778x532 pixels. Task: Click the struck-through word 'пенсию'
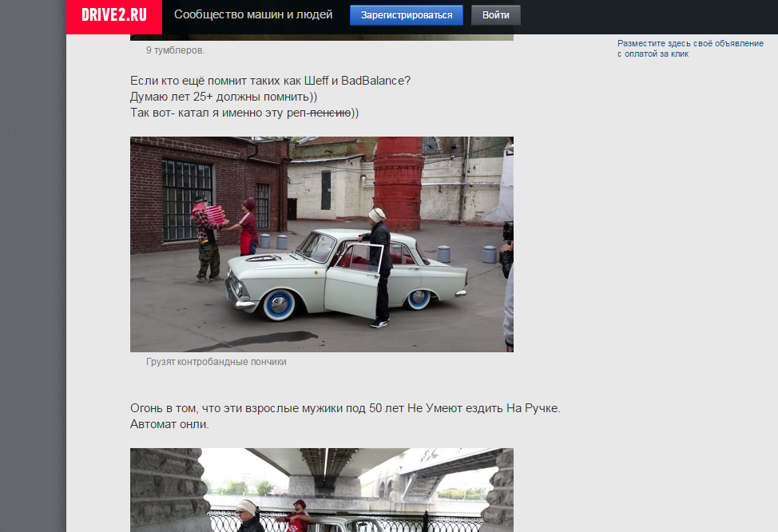click(x=330, y=113)
